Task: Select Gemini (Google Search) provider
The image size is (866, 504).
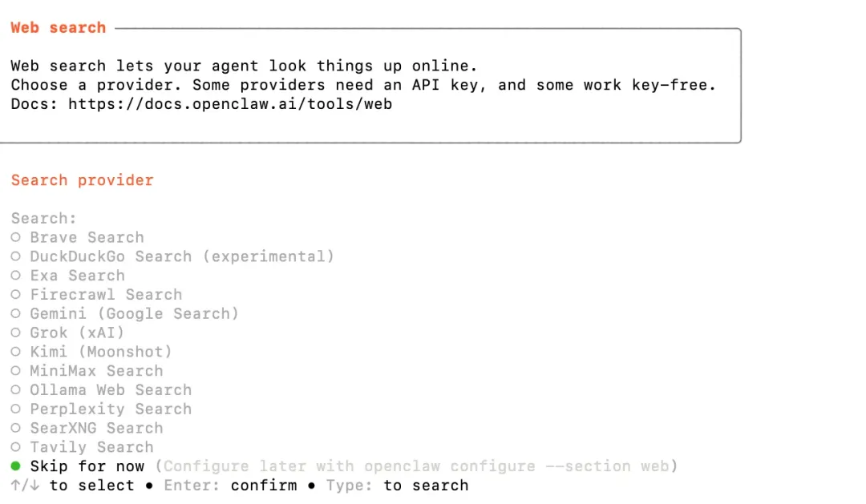Action: (x=125, y=313)
